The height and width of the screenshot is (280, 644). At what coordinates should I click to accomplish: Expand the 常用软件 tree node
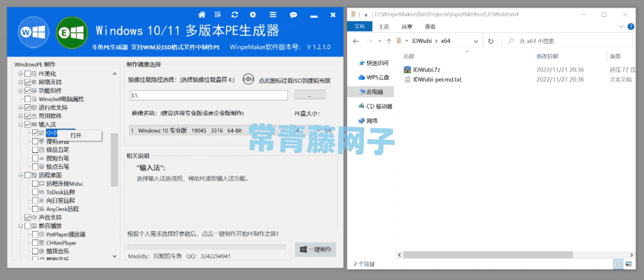(x=20, y=116)
